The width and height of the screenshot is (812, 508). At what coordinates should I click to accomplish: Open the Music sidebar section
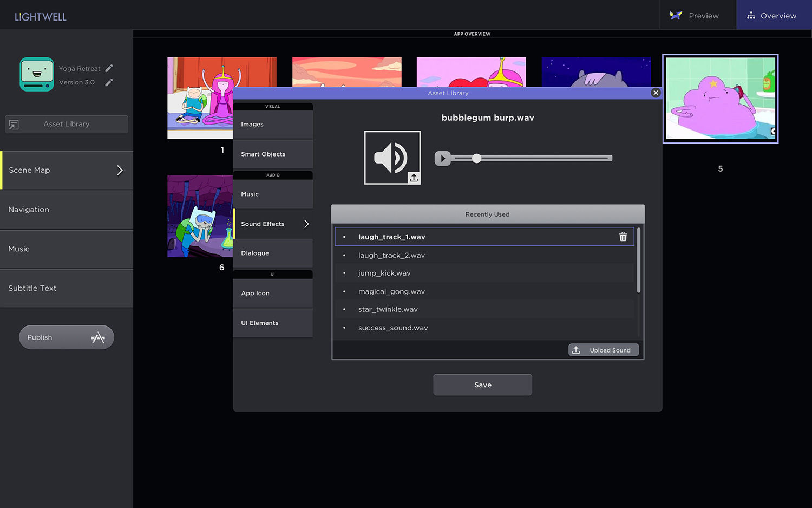pos(67,249)
